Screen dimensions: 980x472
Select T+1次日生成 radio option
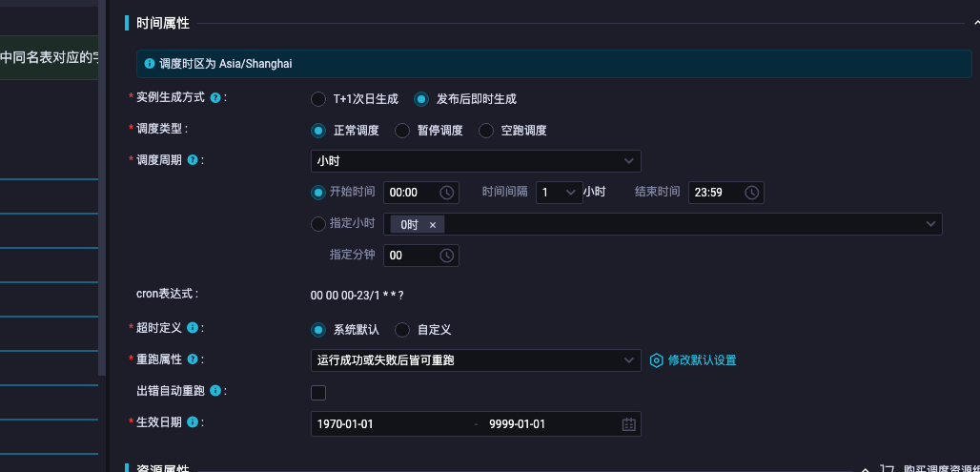point(318,99)
